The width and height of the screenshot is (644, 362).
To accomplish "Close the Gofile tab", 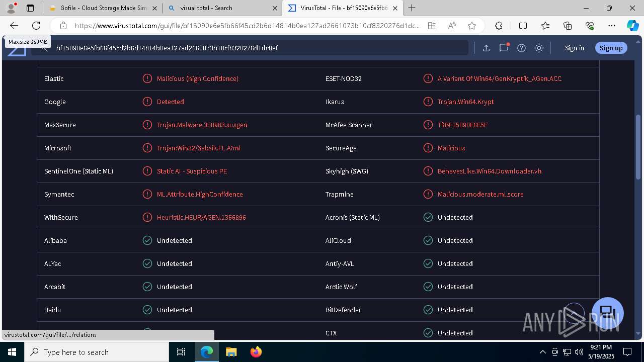I will (154, 8).
